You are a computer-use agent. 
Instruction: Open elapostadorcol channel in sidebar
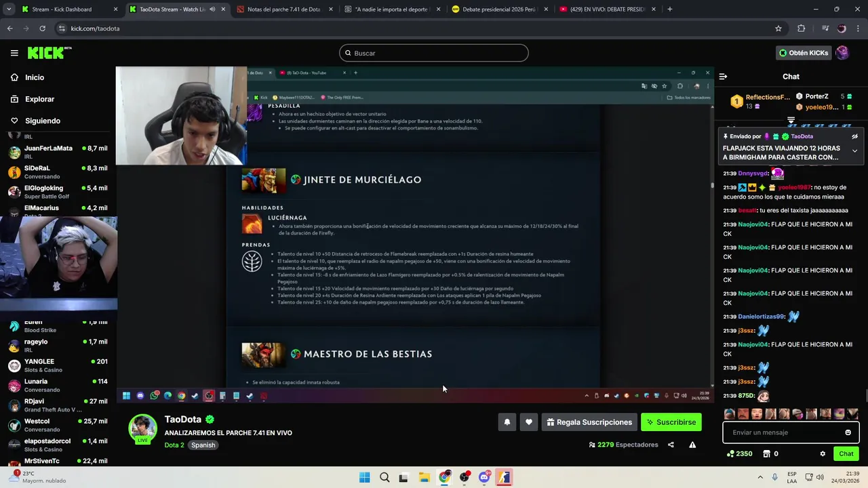(x=58, y=445)
